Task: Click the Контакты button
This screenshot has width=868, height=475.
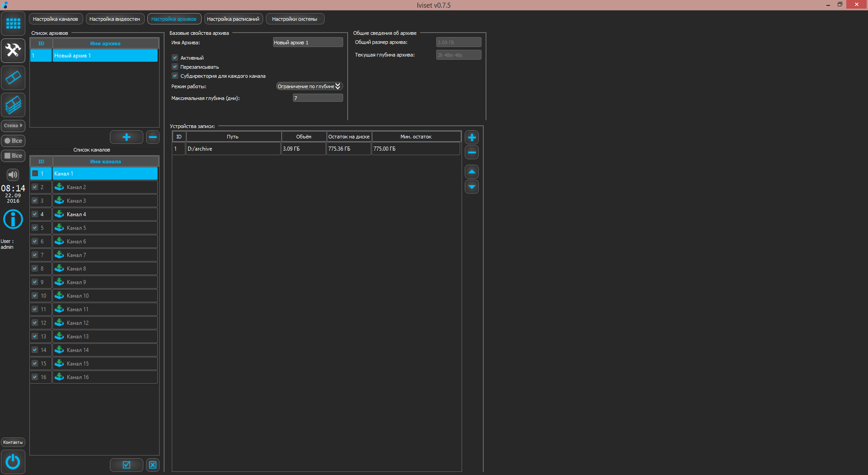Action: (13, 442)
